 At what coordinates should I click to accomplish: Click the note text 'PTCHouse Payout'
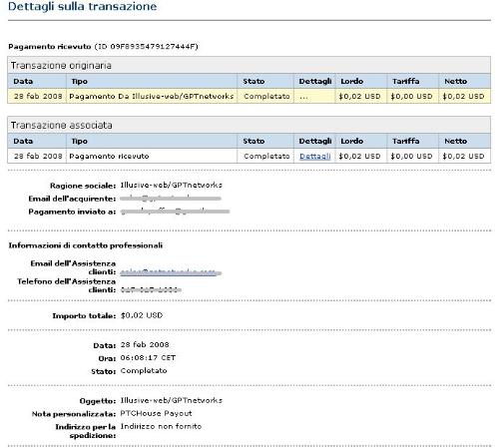tap(156, 413)
